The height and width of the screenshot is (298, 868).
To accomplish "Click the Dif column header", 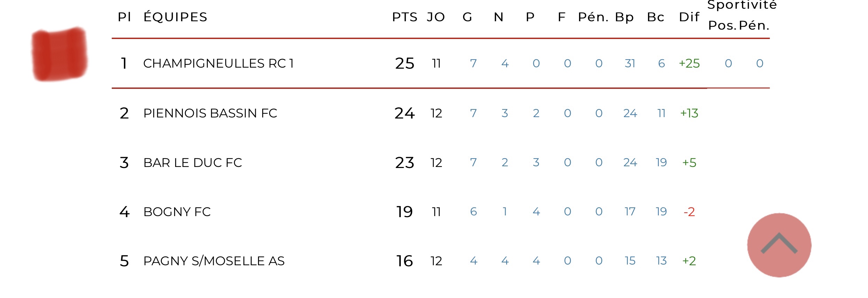I will [x=689, y=17].
